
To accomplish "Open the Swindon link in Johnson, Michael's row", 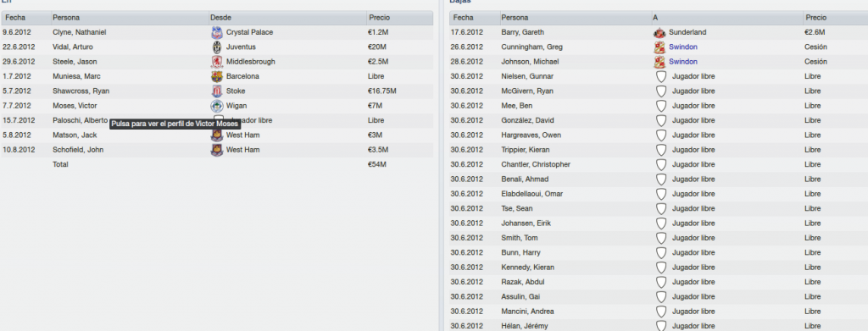I will (683, 62).
